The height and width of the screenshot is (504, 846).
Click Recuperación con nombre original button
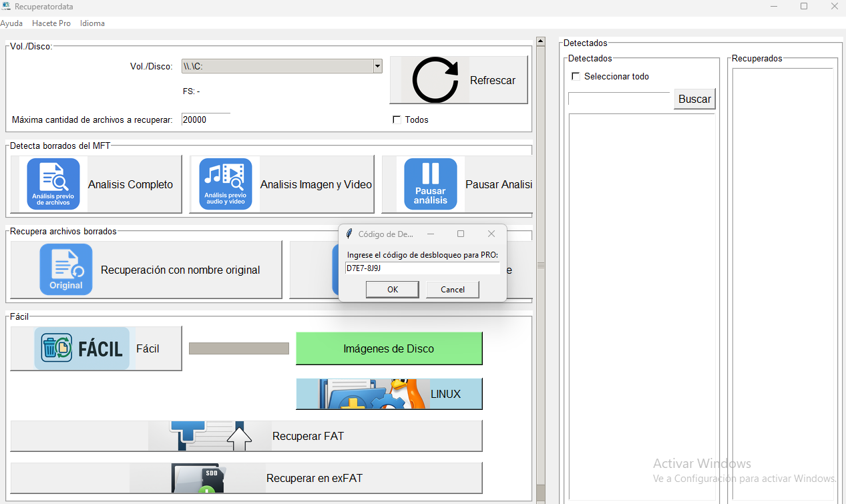point(146,270)
